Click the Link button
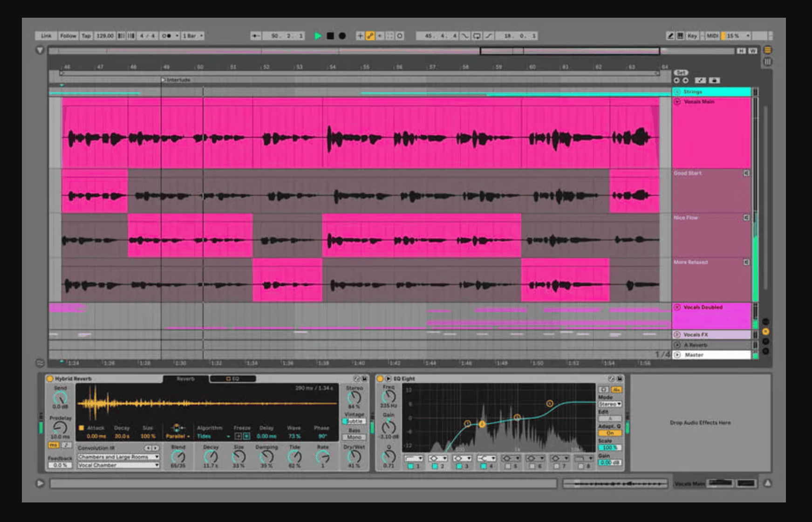812x522 pixels. pyautogui.click(x=46, y=36)
